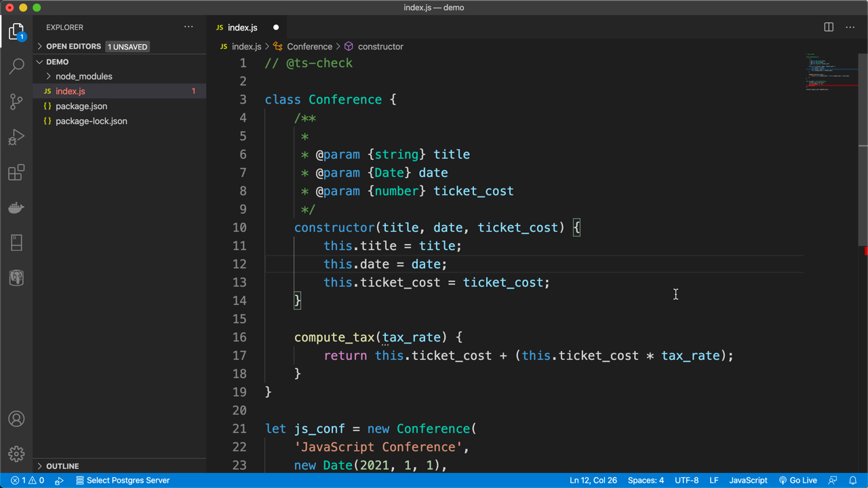Image resolution: width=868 pixels, height=488 pixels.
Task: Open the Run and Debug view
Action: pos(16,137)
